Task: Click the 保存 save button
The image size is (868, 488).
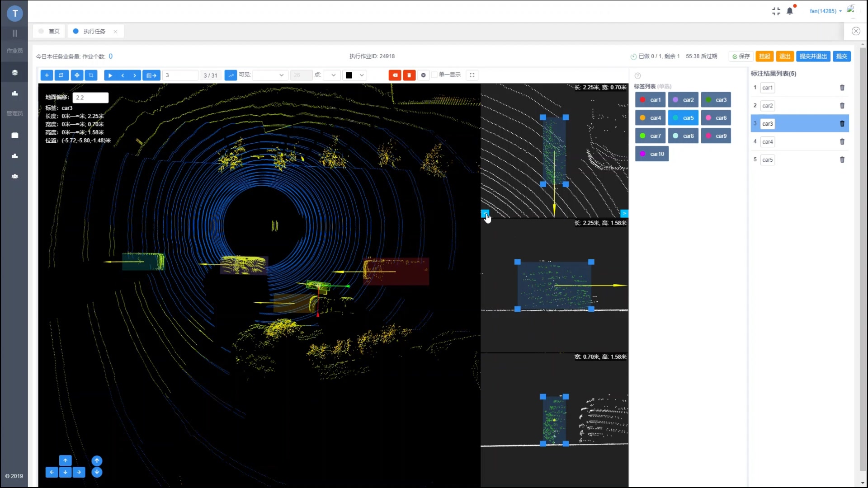Action: click(x=741, y=56)
